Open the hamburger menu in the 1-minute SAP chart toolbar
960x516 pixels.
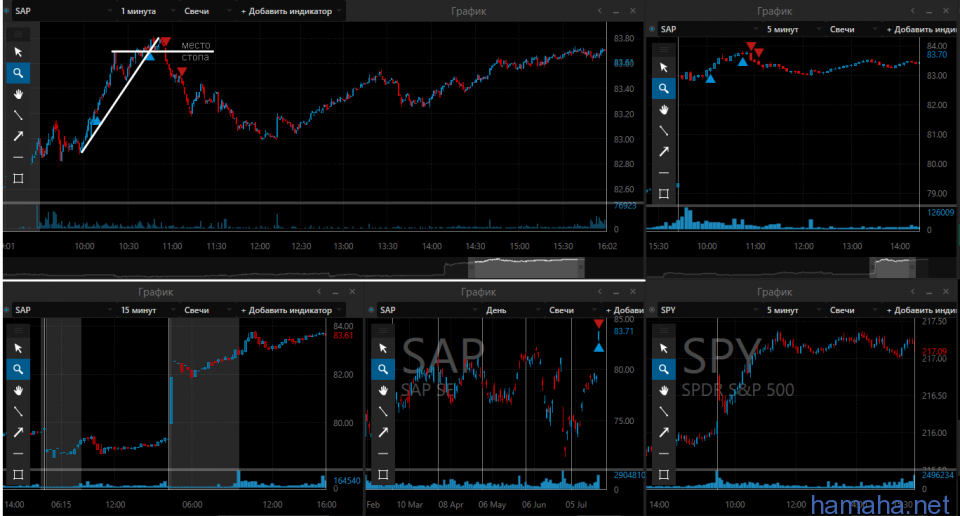[x=18, y=34]
